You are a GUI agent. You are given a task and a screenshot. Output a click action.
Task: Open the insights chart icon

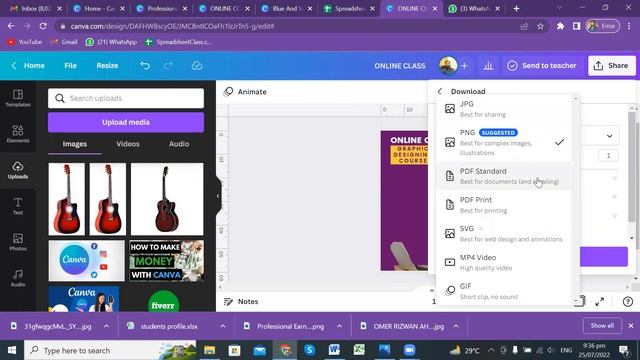pyautogui.click(x=488, y=65)
